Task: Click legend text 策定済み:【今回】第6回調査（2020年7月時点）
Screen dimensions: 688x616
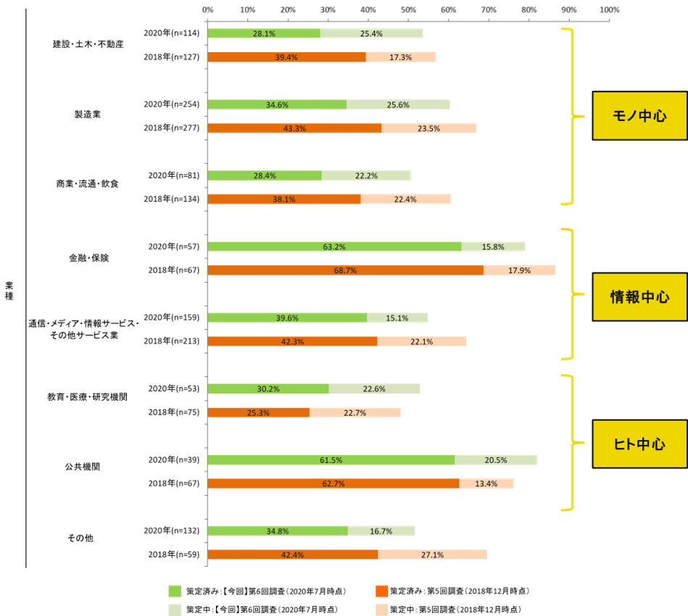Action: 266,591
